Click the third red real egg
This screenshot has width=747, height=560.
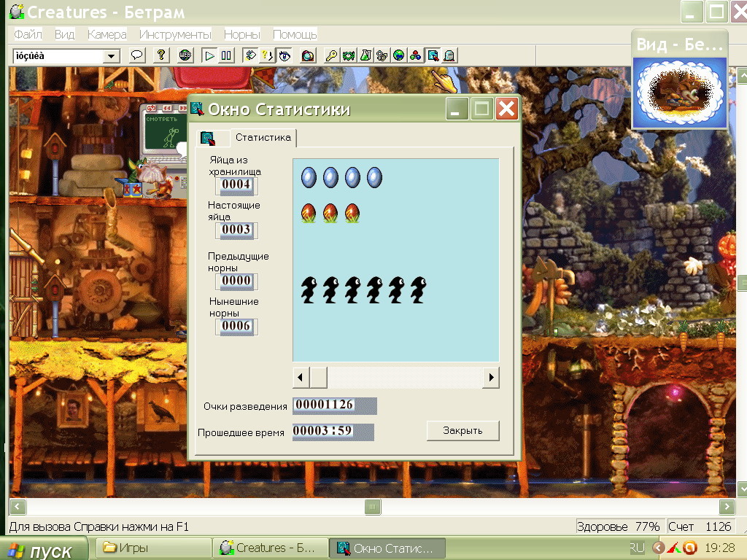click(352, 213)
